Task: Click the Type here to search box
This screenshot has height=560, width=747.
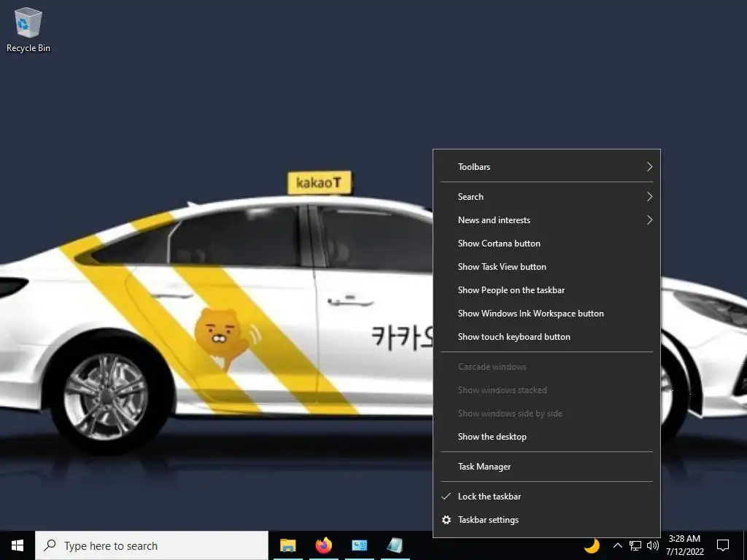Action: click(x=152, y=545)
